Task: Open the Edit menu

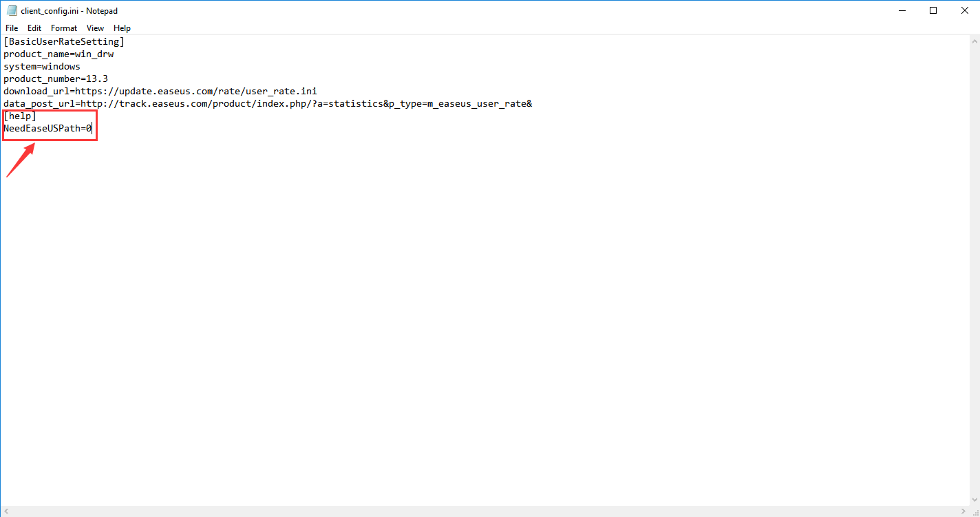Action: 34,28
